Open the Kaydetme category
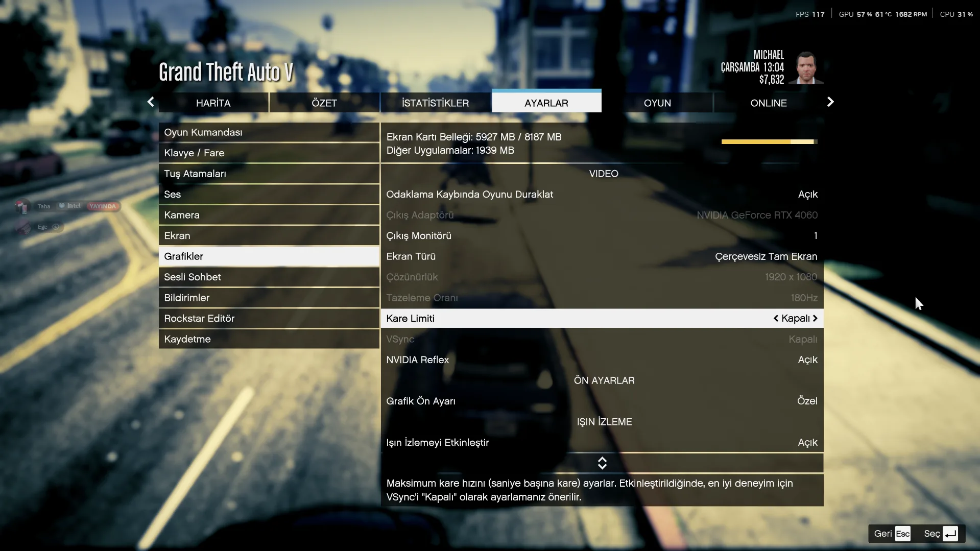 269,339
